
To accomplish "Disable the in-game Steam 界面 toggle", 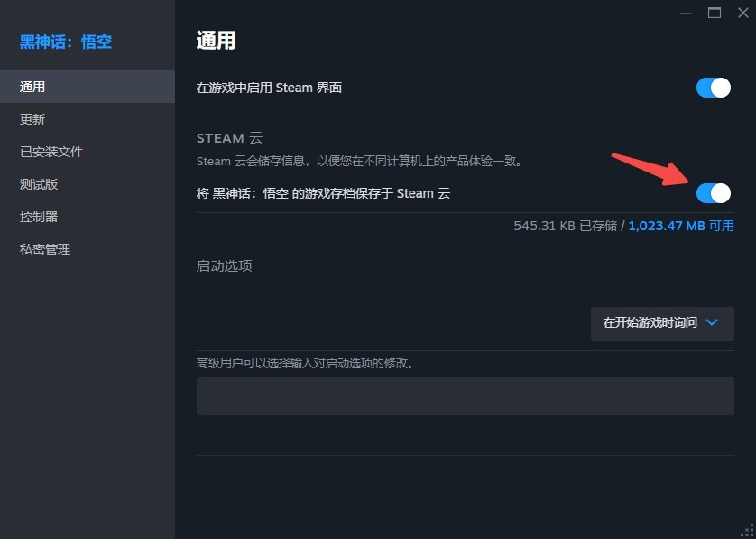I will 713,88.
